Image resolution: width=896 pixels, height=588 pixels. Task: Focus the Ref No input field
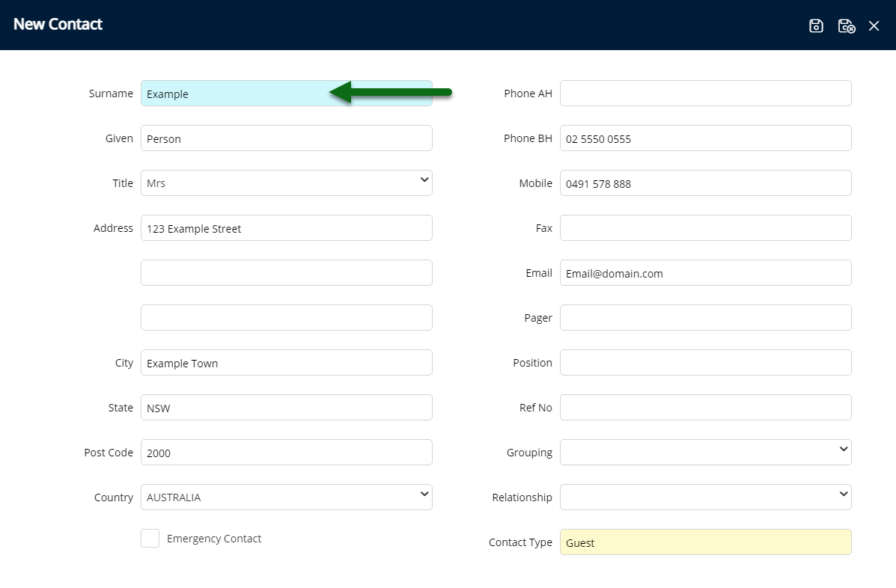click(705, 408)
